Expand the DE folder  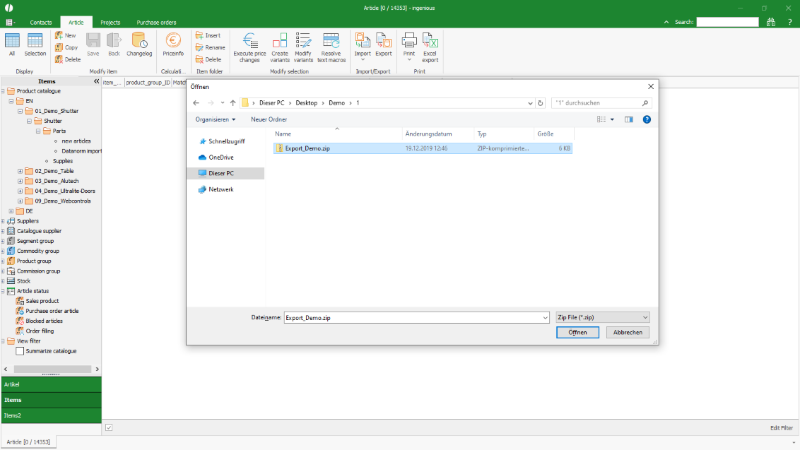pyautogui.click(x=11, y=211)
